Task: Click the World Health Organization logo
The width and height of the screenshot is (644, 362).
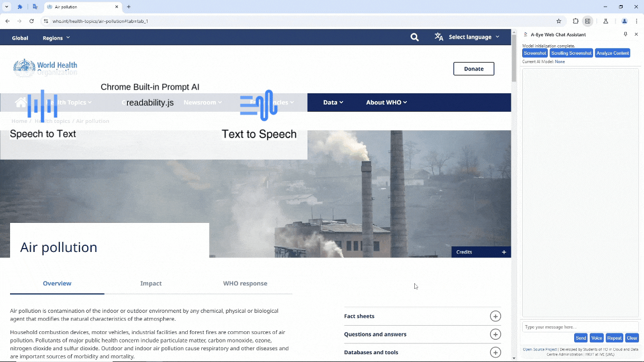Action: pos(45,68)
